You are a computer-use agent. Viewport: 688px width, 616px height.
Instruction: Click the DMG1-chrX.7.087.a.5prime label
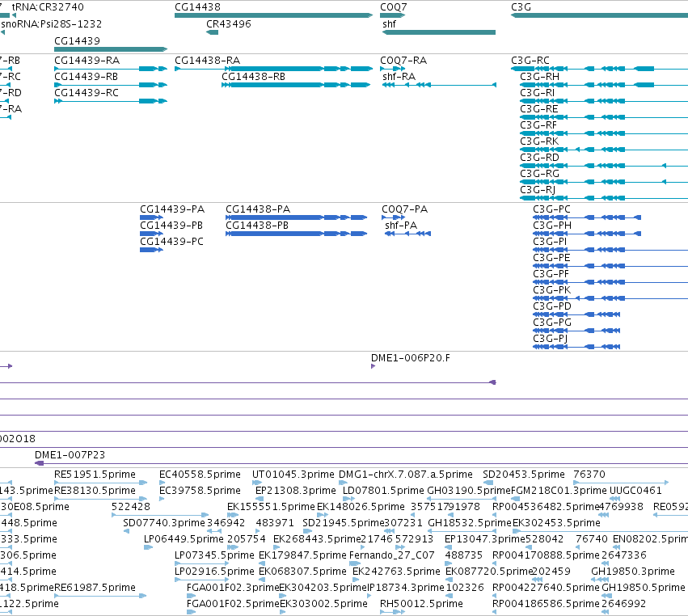click(x=405, y=475)
